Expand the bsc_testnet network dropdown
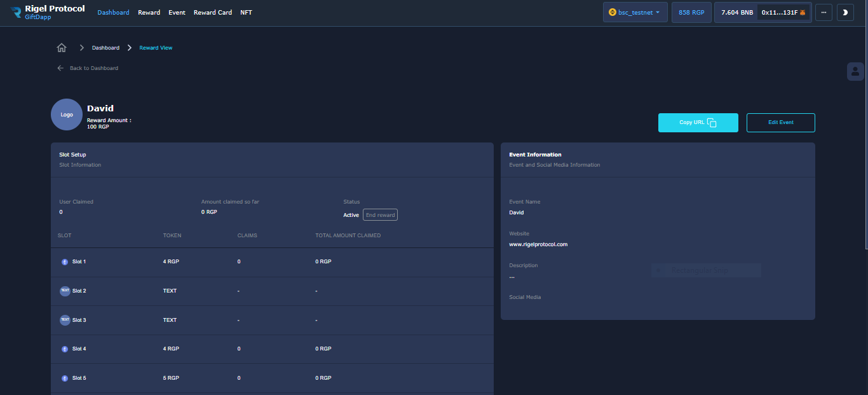The width and height of the screenshot is (868, 395). (x=635, y=12)
